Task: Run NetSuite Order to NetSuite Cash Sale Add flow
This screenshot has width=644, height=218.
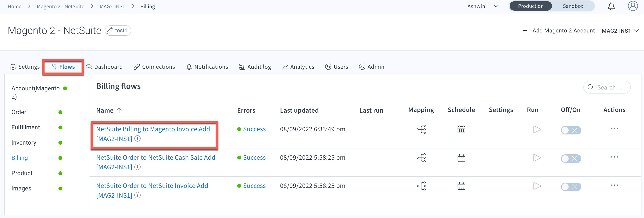Action: click(x=537, y=158)
